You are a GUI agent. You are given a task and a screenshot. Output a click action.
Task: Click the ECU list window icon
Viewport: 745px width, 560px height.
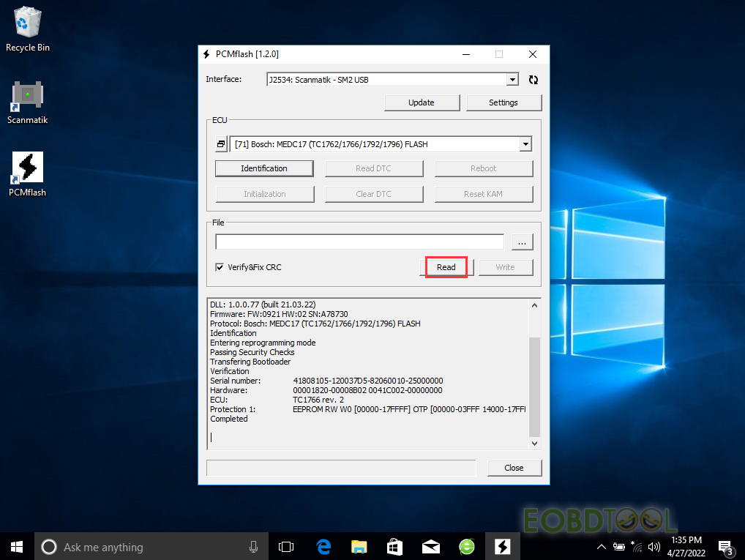click(x=221, y=145)
